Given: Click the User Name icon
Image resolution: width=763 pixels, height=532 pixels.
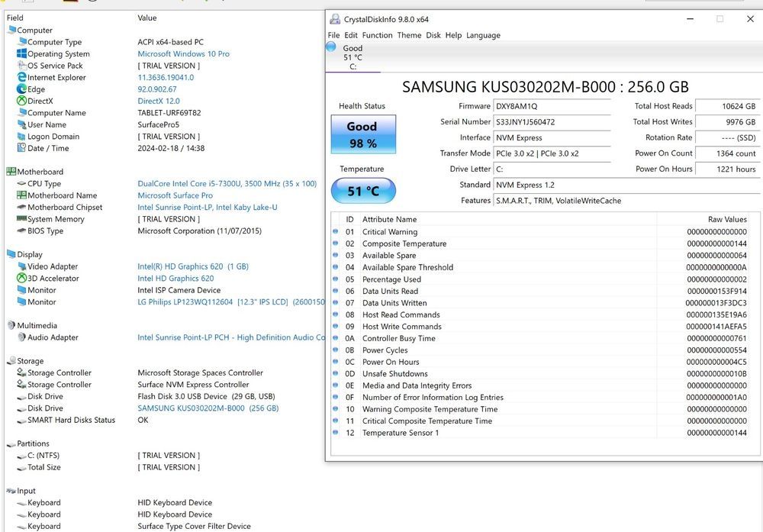Looking at the screenshot, I should pos(21,124).
